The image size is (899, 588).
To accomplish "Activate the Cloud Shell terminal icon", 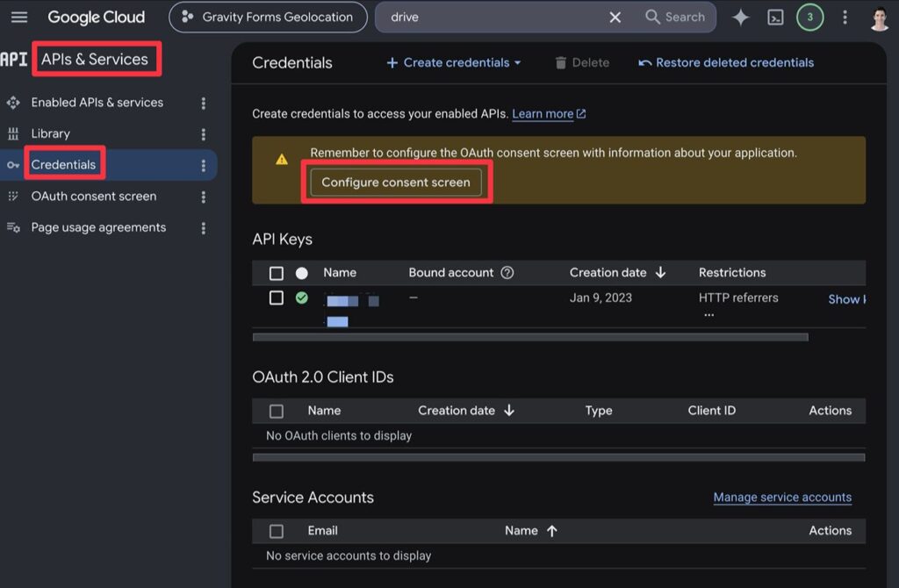I will click(775, 18).
